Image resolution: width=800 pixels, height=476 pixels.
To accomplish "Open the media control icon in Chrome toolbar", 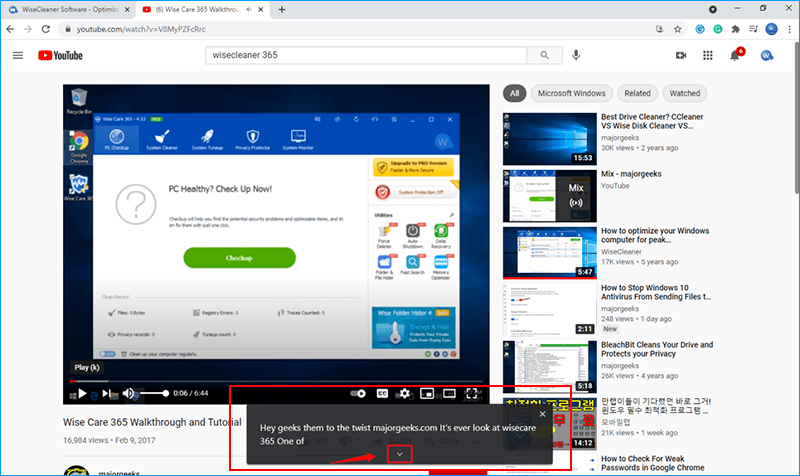I will pos(753,29).
